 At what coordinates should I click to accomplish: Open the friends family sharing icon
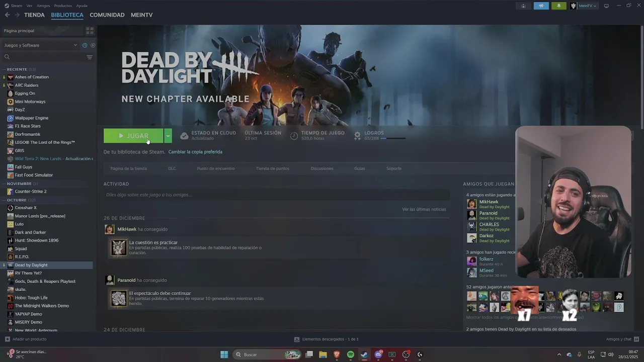(523, 6)
